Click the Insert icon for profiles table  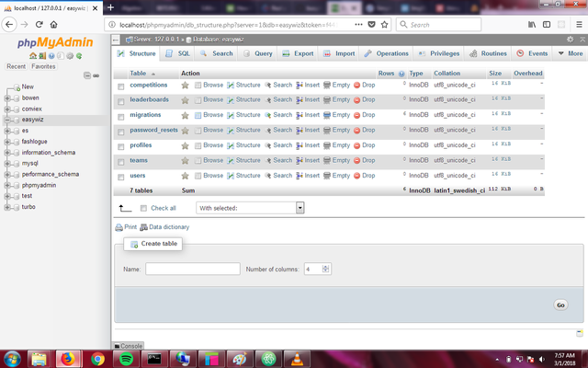(300, 145)
